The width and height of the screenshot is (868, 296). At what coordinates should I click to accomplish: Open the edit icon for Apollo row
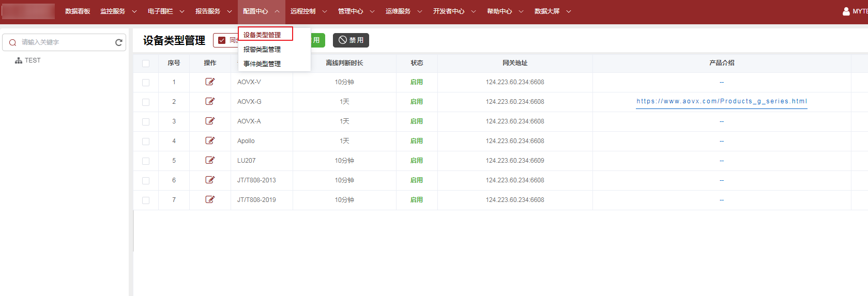(210, 141)
